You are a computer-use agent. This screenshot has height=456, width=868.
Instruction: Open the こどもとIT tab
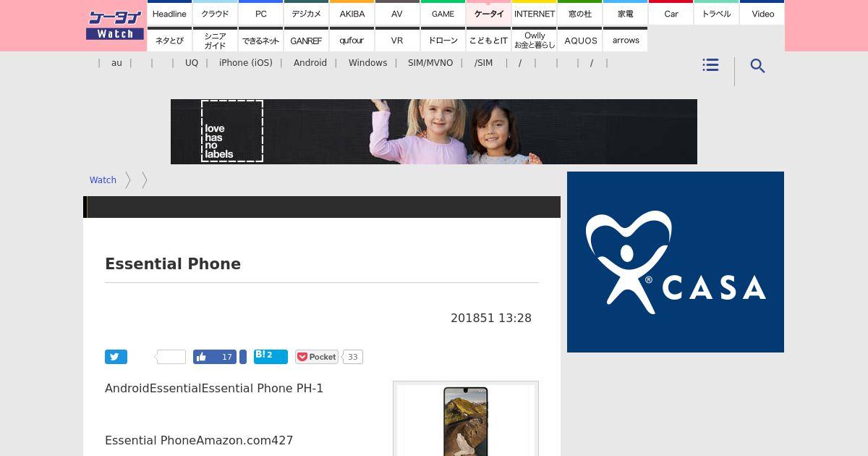[x=488, y=41]
